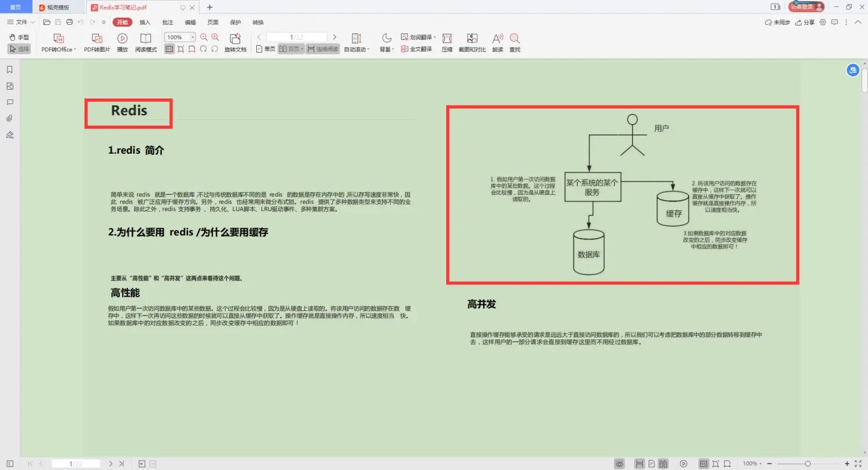The height and width of the screenshot is (470, 868).
Task: Switch to the 保护 ribbon tab
Action: coord(236,22)
